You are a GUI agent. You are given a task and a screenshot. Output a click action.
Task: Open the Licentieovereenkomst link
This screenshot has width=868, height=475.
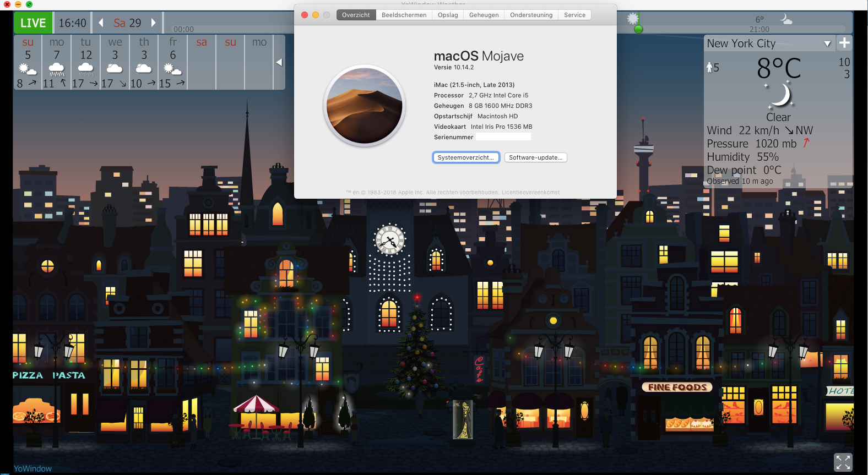click(530, 193)
